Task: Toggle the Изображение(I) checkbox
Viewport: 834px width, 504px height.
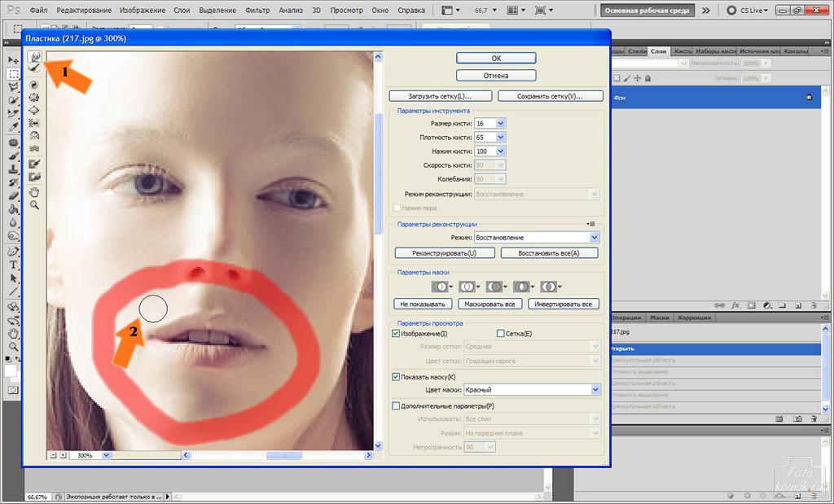Action: [x=395, y=333]
